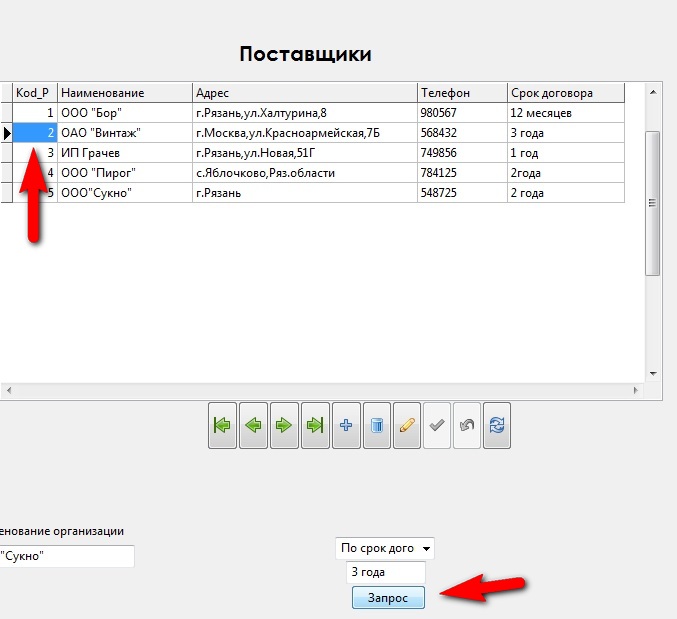Select address с.Яблочково,Ряз.области
This screenshot has width=677, height=619.
pyautogui.click(x=305, y=173)
